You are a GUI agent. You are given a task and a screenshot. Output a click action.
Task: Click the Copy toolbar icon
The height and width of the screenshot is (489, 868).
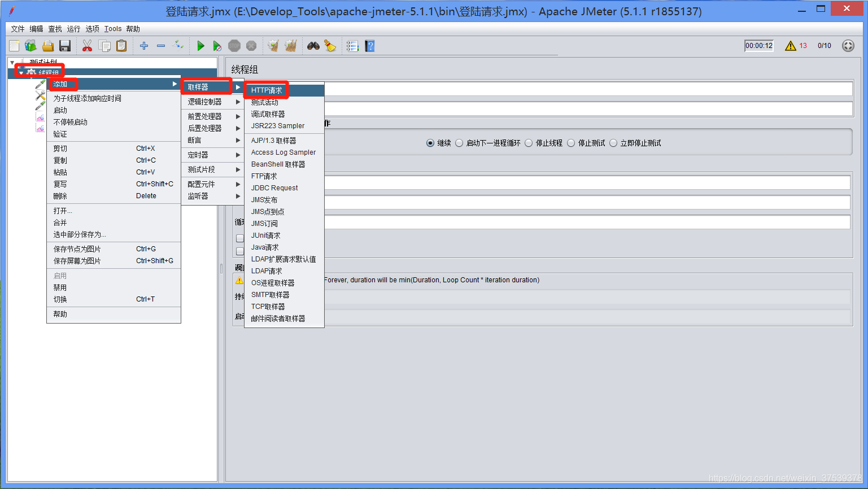coord(104,46)
